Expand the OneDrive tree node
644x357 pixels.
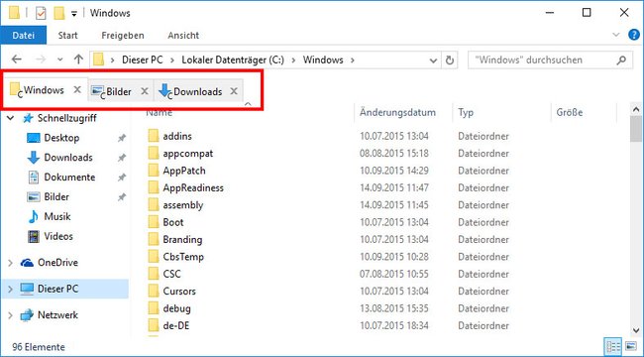(11, 263)
